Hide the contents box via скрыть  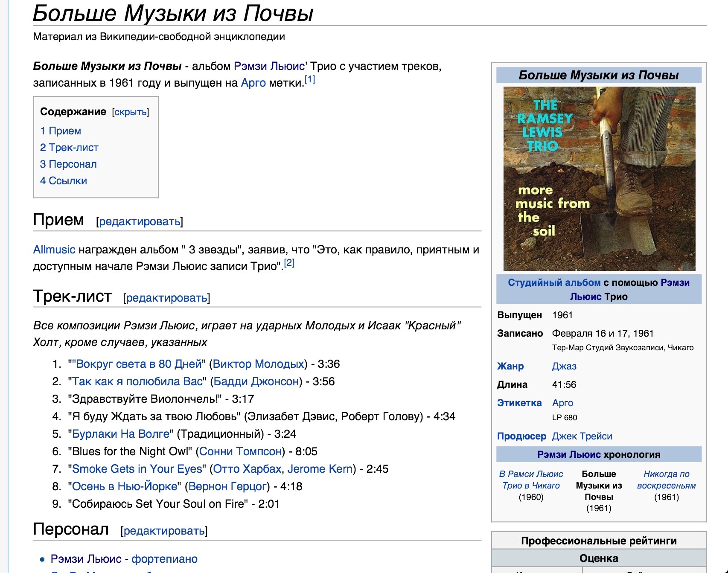coord(131,112)
